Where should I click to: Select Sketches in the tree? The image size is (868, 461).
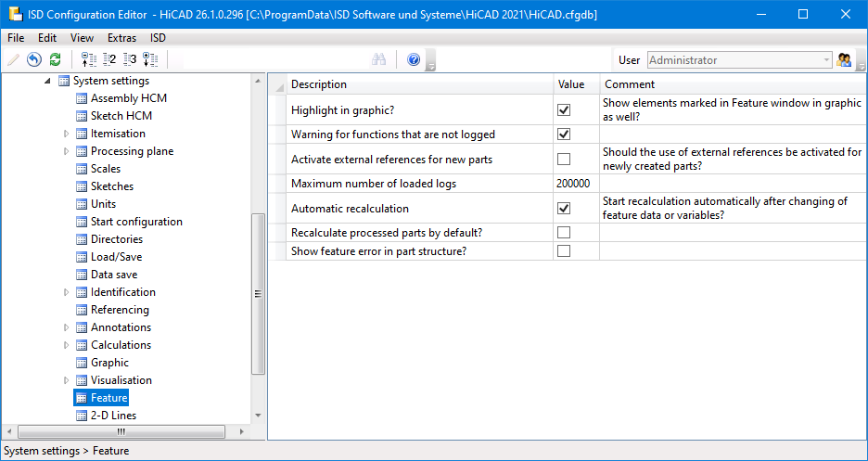pyautogui.click(x=112, y=186)
